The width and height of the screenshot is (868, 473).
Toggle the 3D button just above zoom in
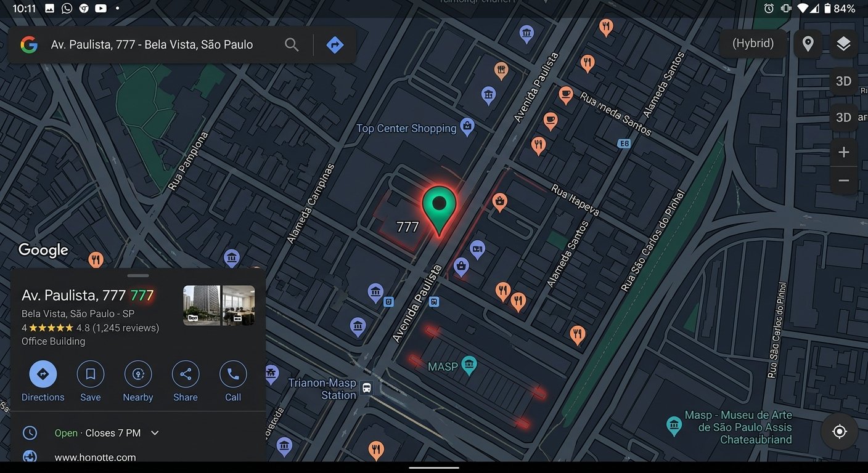(x=843, y=117)
